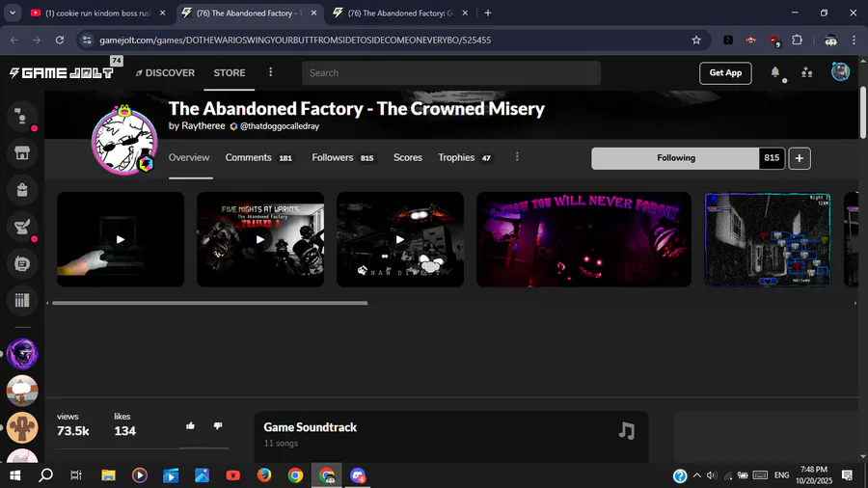Image resolution: width=868 pixels, height=488 pixels.
Task: Open the user profile avatar menu
Action: tap(840, 72)
